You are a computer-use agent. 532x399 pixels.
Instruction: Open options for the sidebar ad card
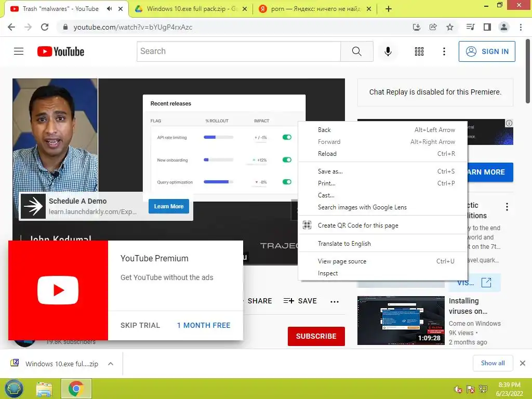[x=507, y=207]
